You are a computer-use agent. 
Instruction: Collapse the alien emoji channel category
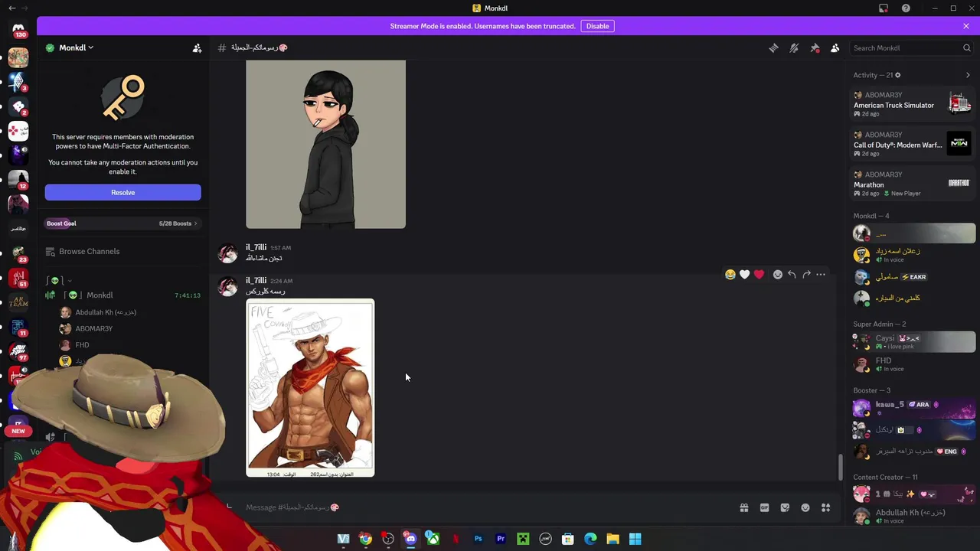[x=58, y=280]
